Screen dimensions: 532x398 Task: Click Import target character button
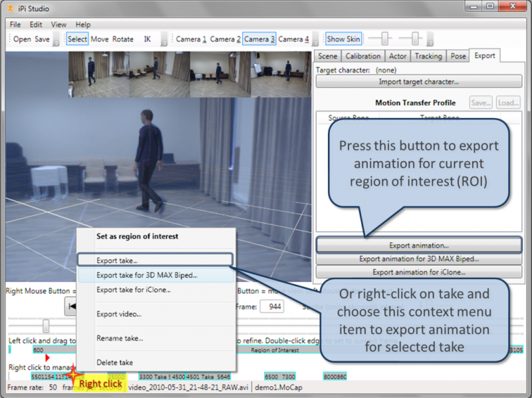(x=419, y=81)
